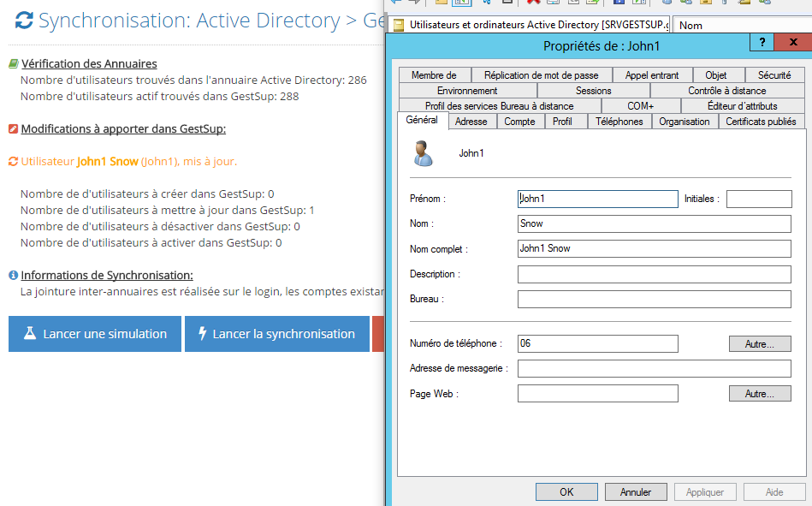The height and width of the screenshot is (506, 812).
Task: Open the Certificats publiés tab
Action: pos(762,122)
